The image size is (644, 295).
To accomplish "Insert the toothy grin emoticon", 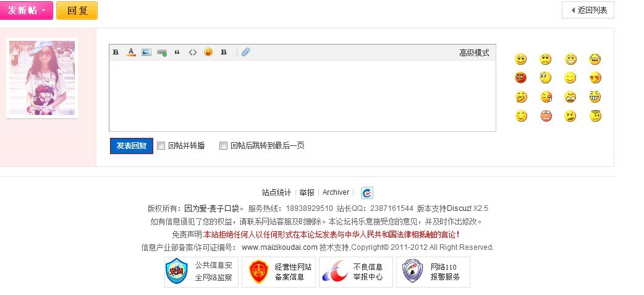I will click(x=595, y=97).
